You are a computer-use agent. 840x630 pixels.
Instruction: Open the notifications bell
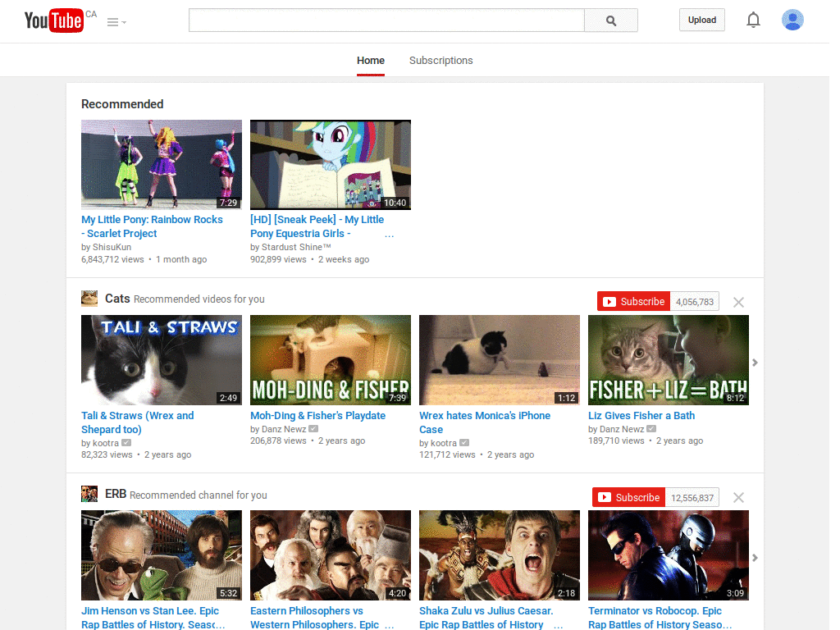(x=753, y=20)
